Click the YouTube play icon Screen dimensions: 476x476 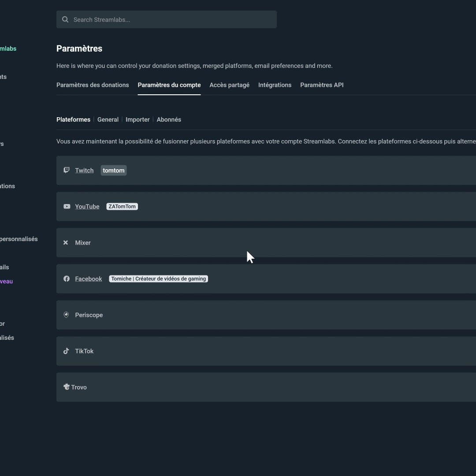(67, 206)
